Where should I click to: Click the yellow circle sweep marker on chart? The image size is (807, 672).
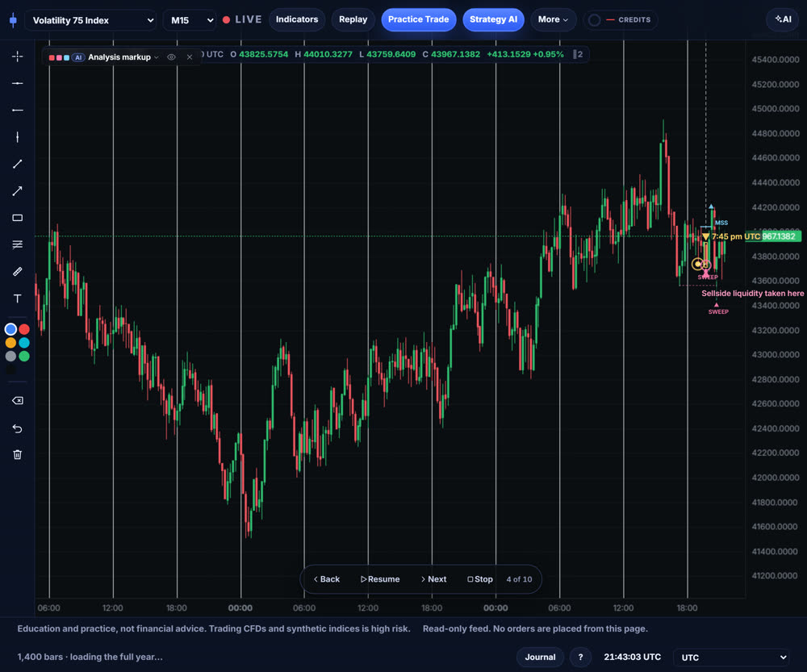point(698,264)
